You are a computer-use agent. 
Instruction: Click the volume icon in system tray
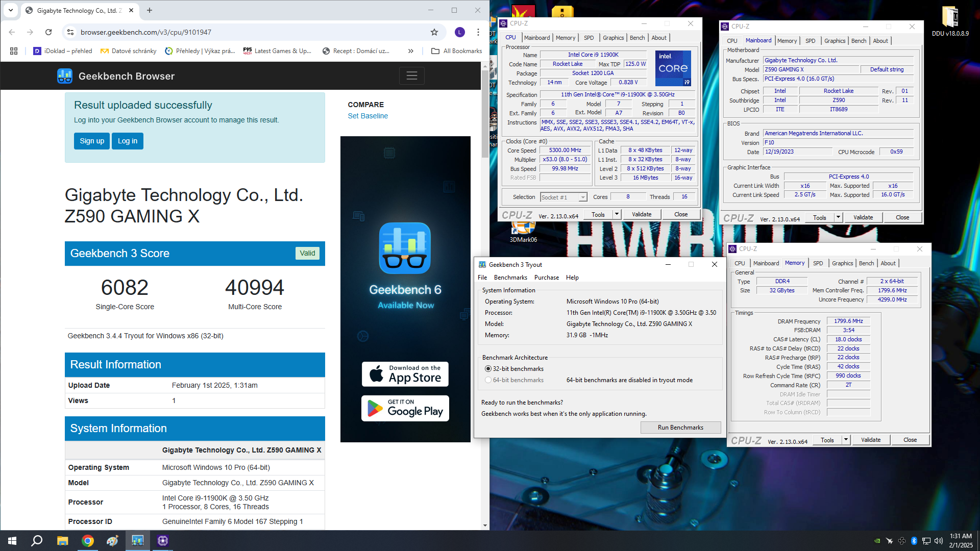(x=938, y=541)
